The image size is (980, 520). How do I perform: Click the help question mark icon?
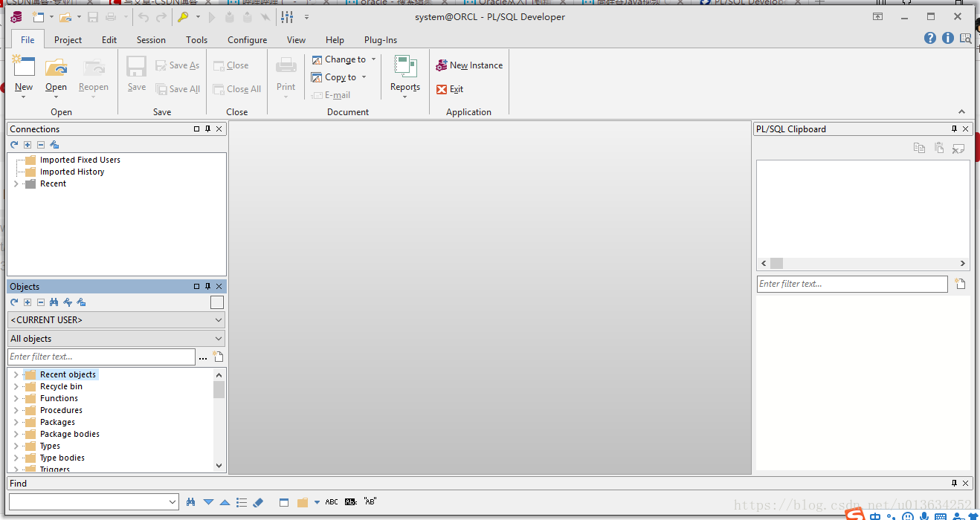pos(930,38)
